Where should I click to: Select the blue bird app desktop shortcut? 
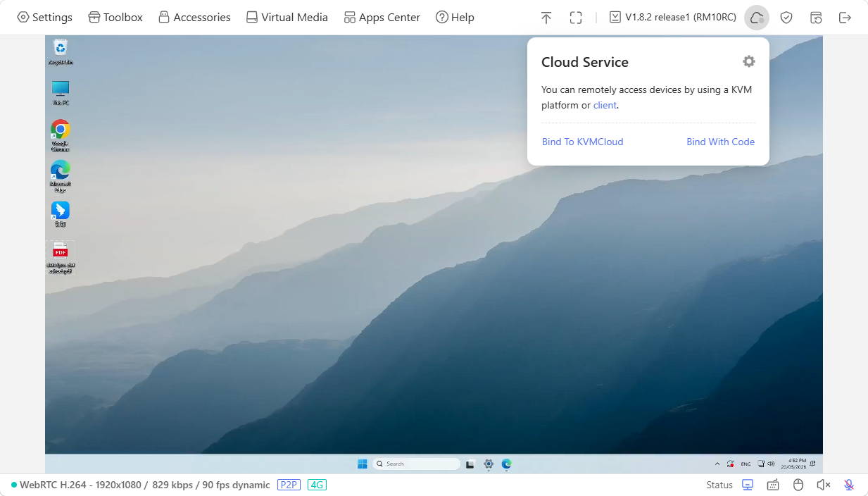coord(61,214)
